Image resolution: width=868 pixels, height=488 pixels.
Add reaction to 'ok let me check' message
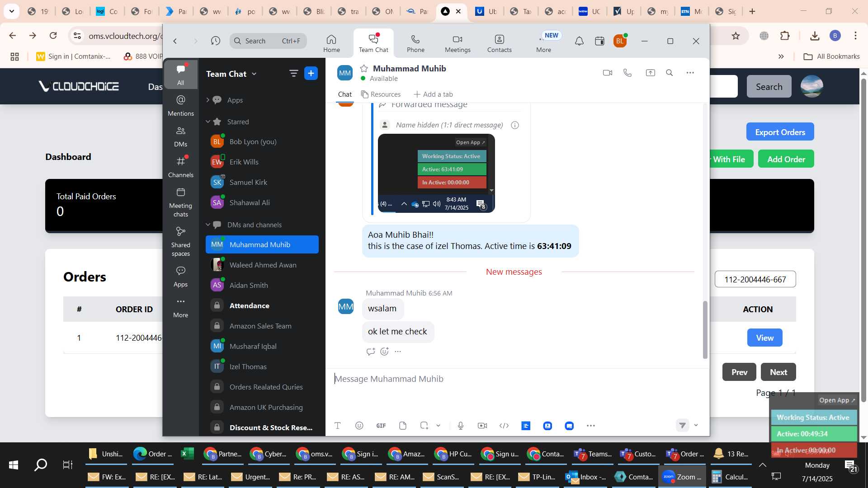tap(385, 352)
